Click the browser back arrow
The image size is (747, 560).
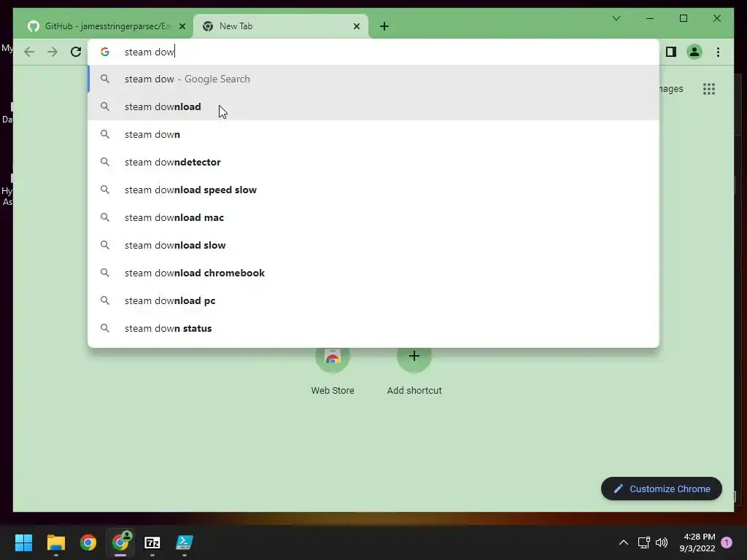pyautogui.click(x=29, y=52)
